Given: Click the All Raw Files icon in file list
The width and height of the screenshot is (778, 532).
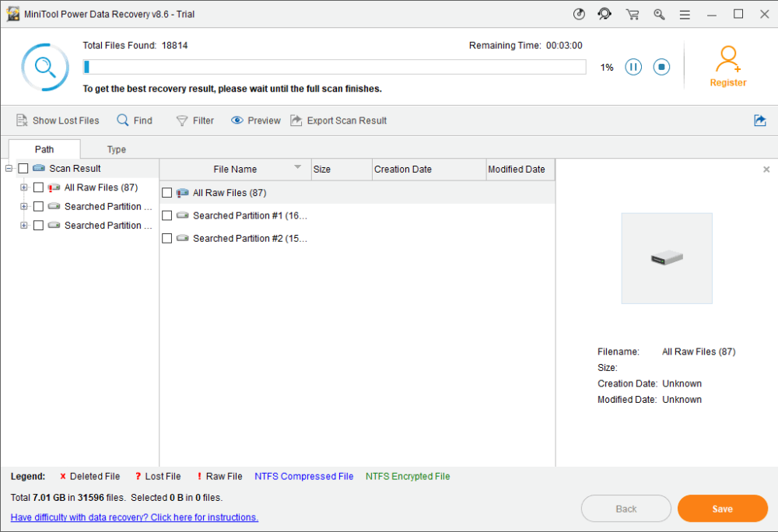Looking at the screenshot, I should tap(183, 192).
